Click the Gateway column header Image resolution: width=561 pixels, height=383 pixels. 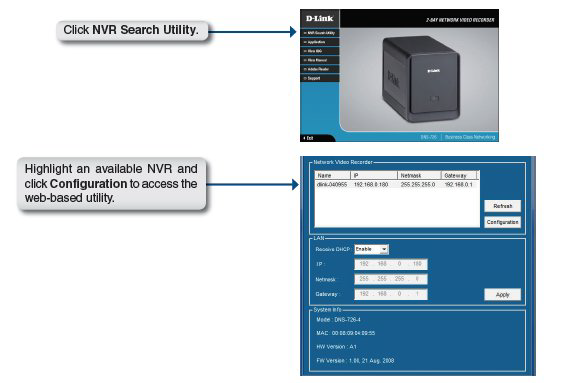tap(459, 175)
